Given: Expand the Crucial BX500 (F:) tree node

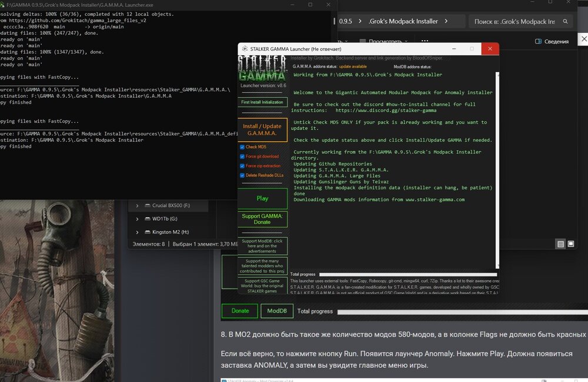Looking at the screenshot, I should (137, 205).
